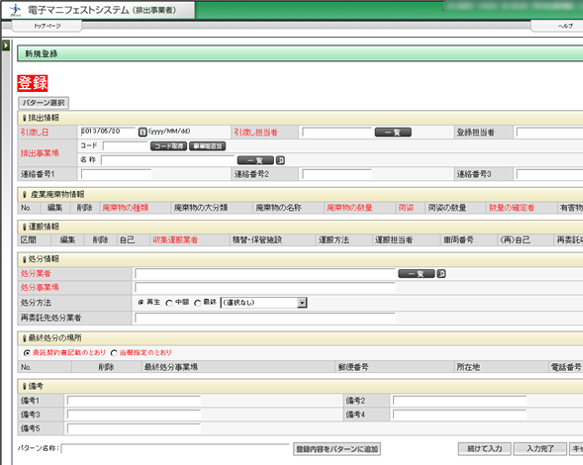Click the パターン名称 text field
Image resolution: width=583 pixels, height=465 pixels.
coord(175,449)
